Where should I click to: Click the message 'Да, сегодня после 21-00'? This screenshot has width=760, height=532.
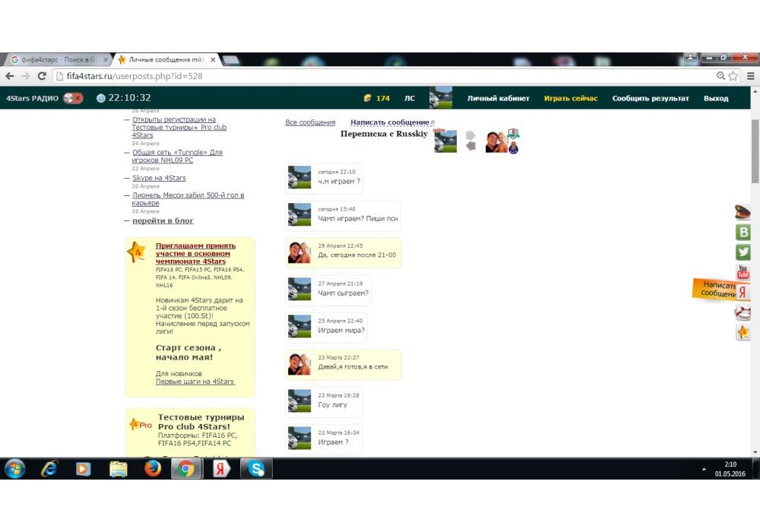click(356, 255)
